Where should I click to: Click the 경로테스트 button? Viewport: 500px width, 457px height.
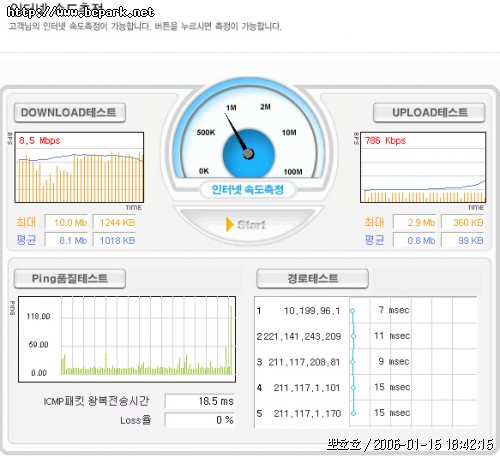(312, 279)
